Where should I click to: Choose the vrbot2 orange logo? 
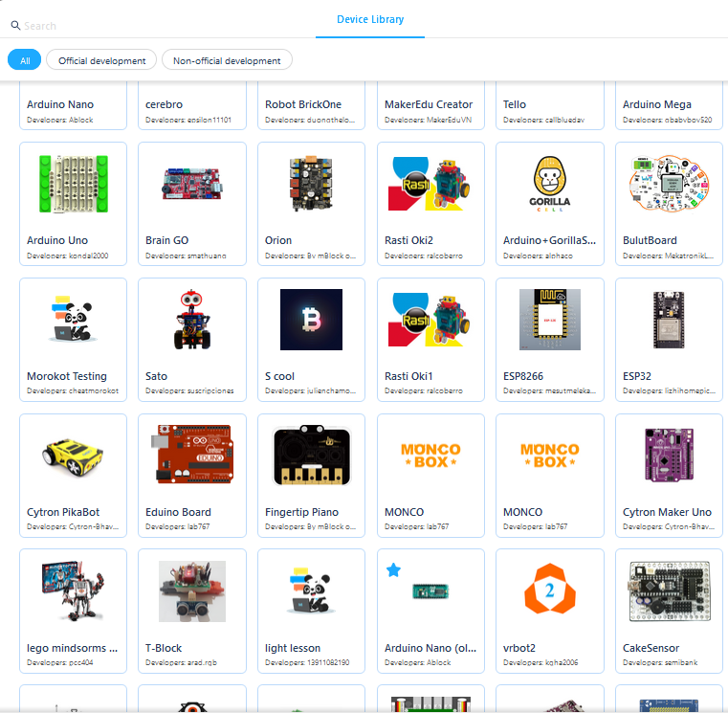(550, 589)
